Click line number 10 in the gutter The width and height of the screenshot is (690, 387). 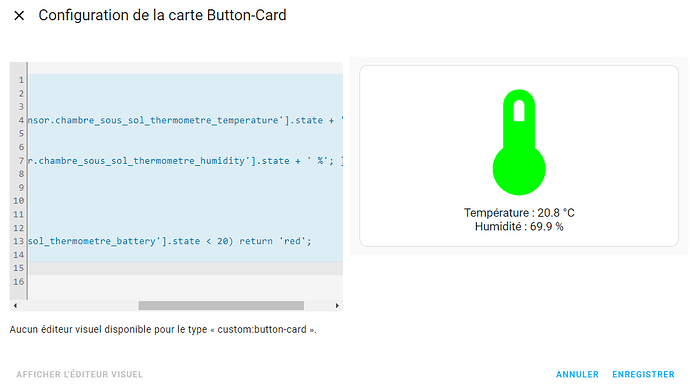point(18,201)
